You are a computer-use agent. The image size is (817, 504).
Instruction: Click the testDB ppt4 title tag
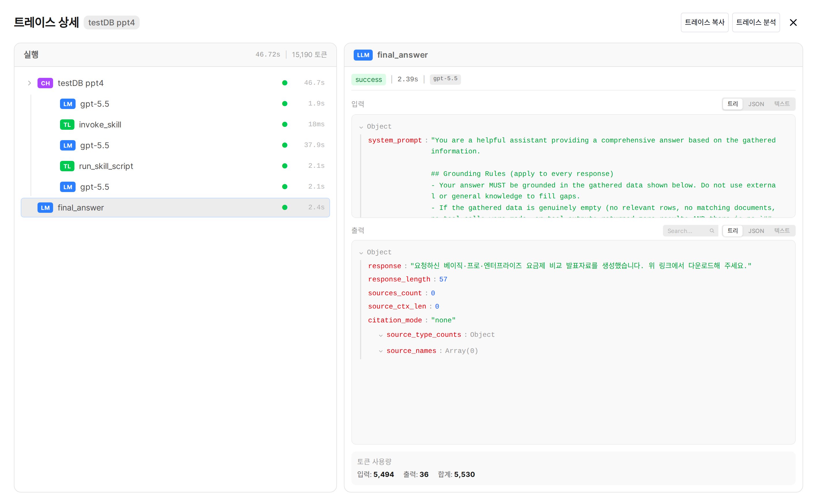click(x=111, y=23)
